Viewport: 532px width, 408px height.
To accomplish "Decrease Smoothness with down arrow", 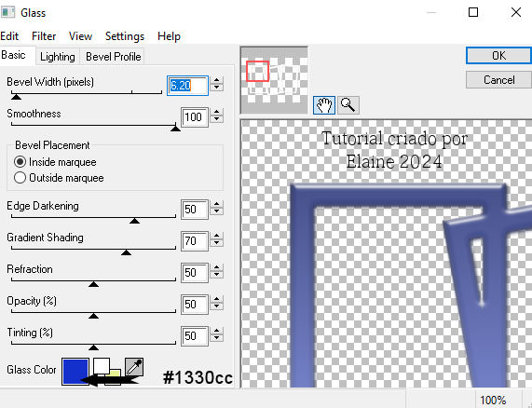I will 217,120.
